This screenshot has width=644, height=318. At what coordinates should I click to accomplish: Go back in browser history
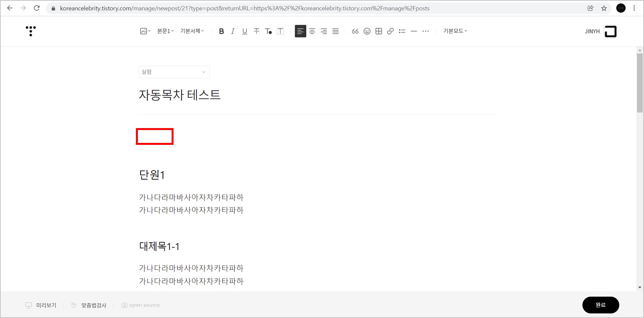tap(10, 8)
